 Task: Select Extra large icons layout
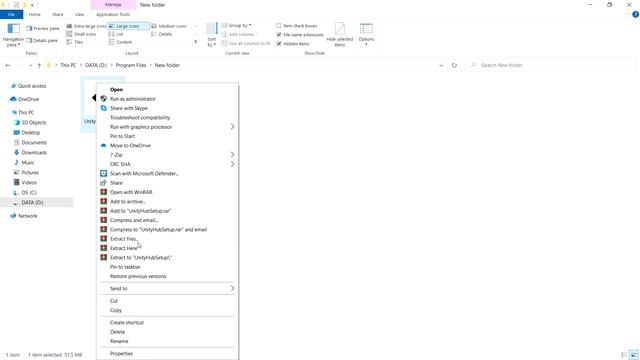tap(87, 26)
